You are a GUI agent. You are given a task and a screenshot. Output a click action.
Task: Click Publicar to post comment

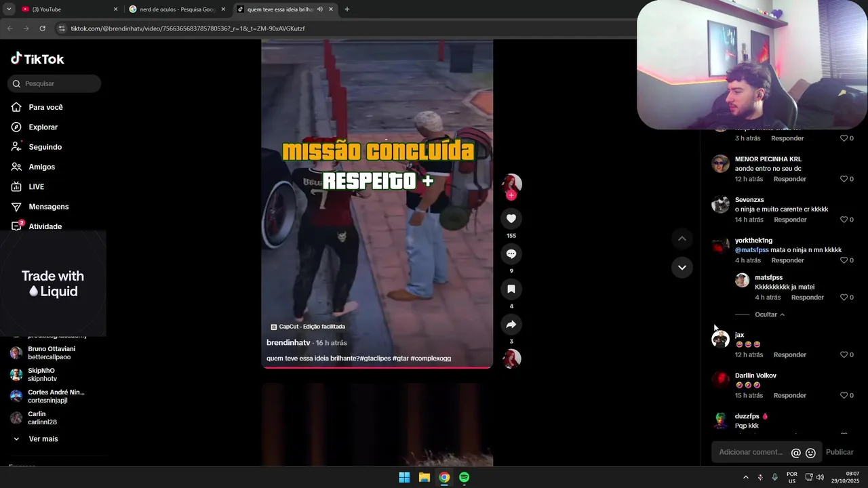840,452
